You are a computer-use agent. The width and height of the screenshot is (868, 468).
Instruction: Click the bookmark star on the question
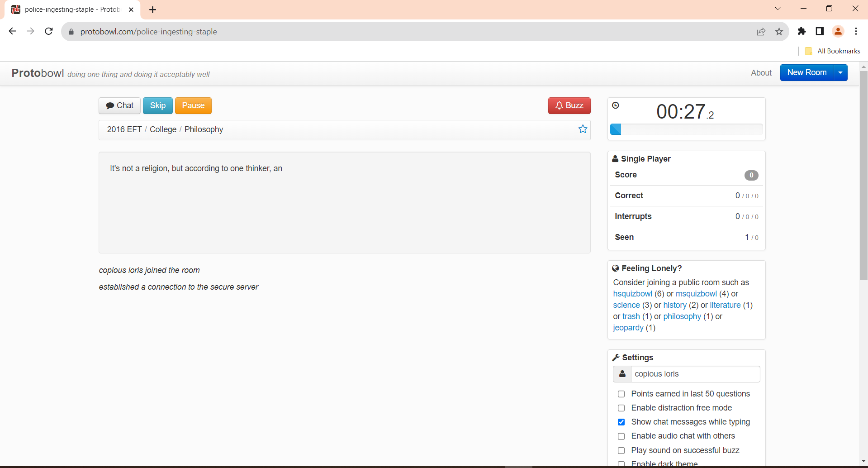click(x=583, y=129)
